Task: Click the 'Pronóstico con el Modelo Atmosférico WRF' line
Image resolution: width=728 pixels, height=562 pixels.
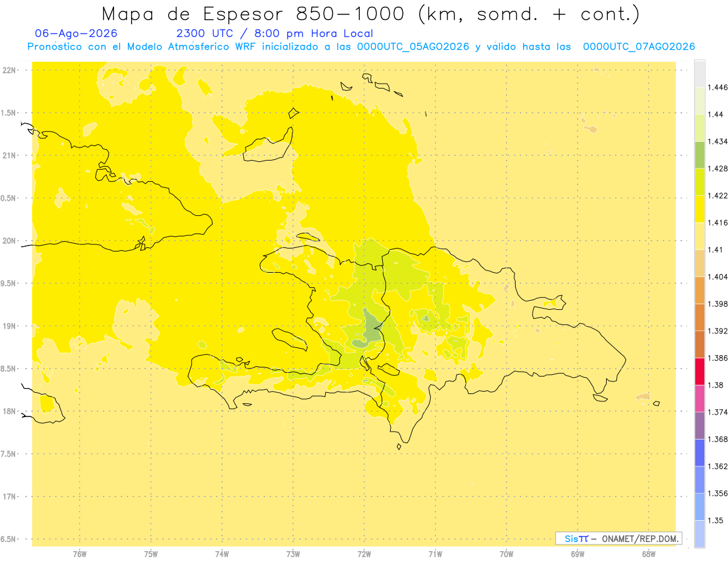Action: [x=361, y=47]
